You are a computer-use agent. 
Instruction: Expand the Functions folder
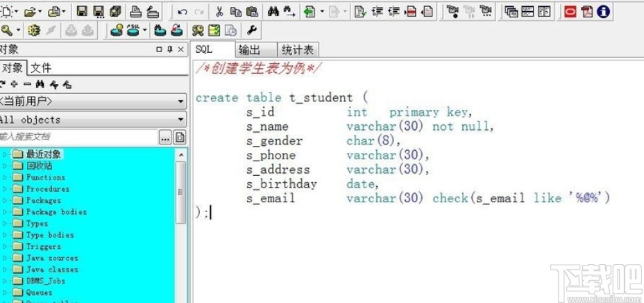point(5,178)
